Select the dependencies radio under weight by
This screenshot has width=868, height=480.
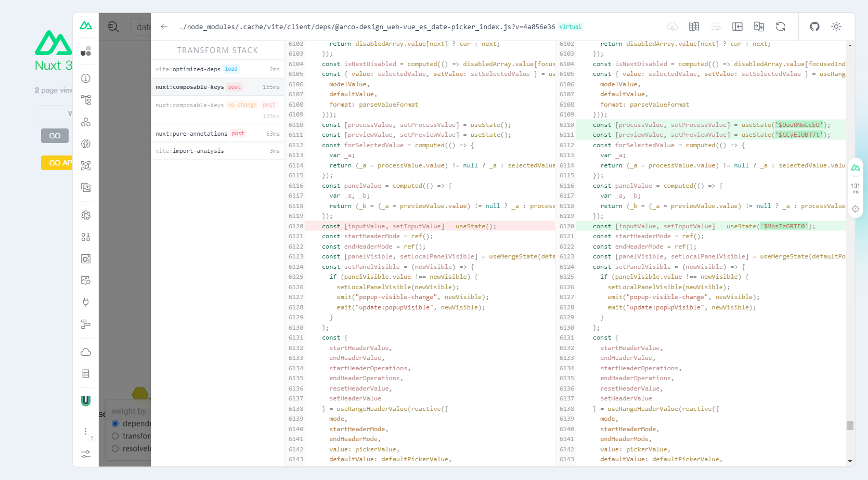115,423
